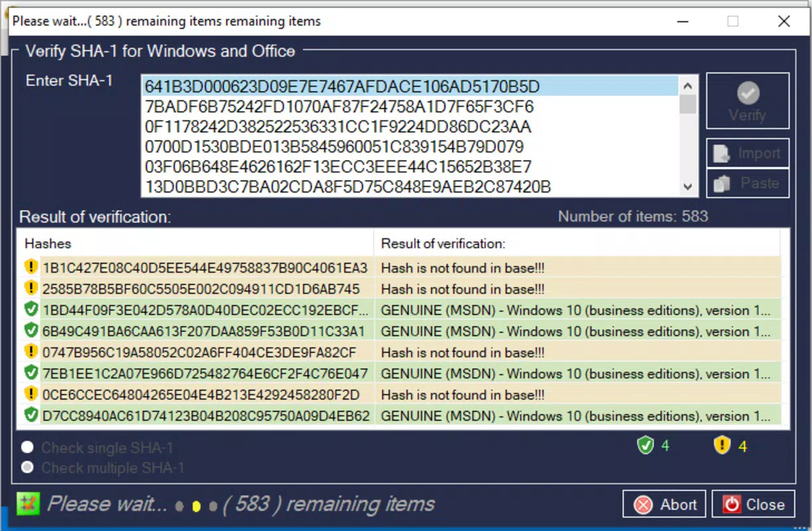The image size is (812, 531).
Task: Click the yellow warning shield beside hash 0CE6CCEC64804265E04E4B213E4292458280F2D
Action: pyautogui.click(x=31, y=394)
